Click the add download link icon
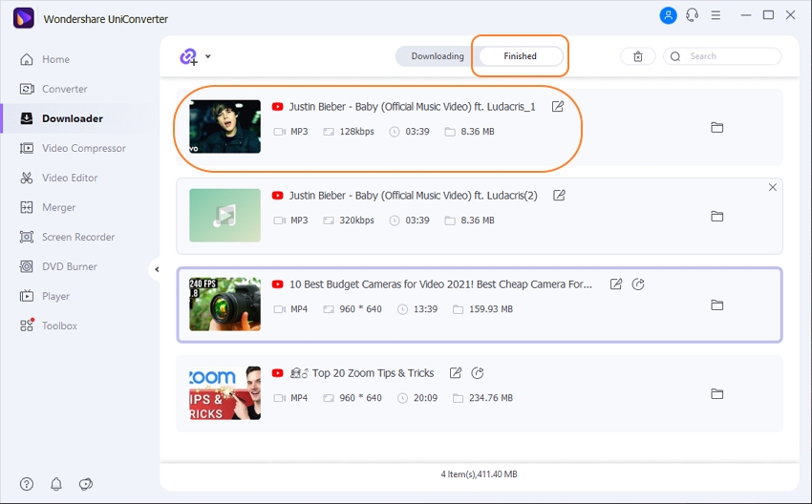Image resolution: width=812 pixels, height=504 pixels. tap(188, 56)
